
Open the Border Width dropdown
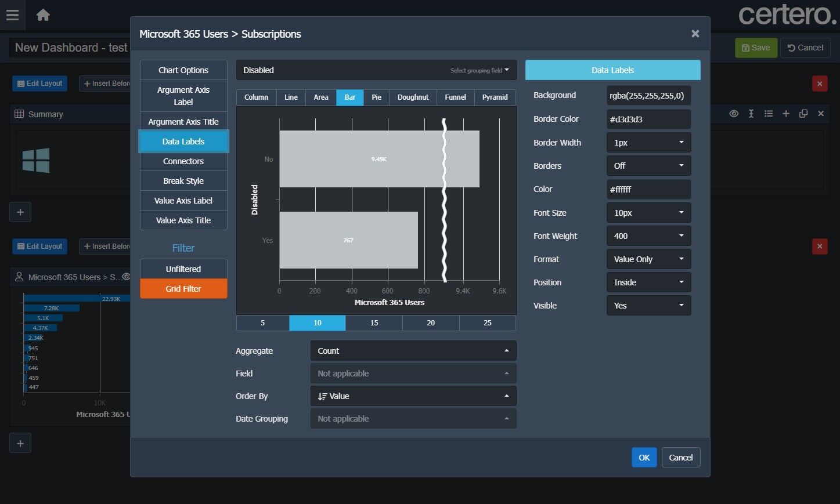(648, 143)
